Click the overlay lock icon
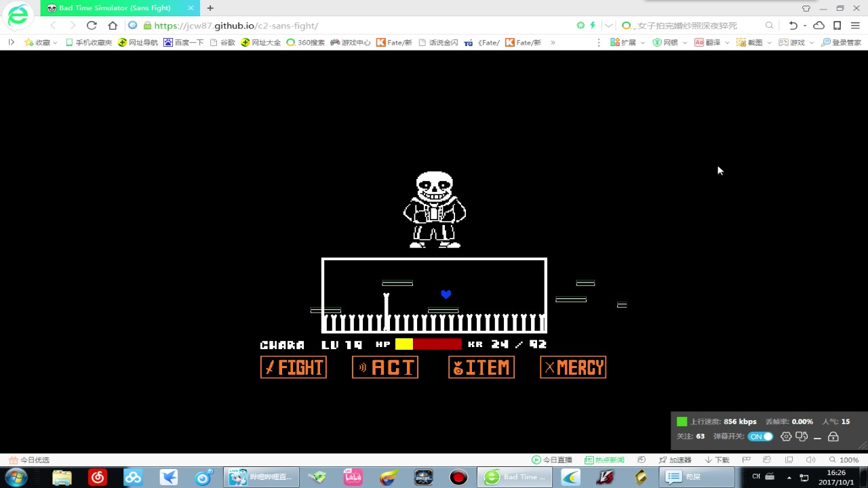 (x=833, y=436)
